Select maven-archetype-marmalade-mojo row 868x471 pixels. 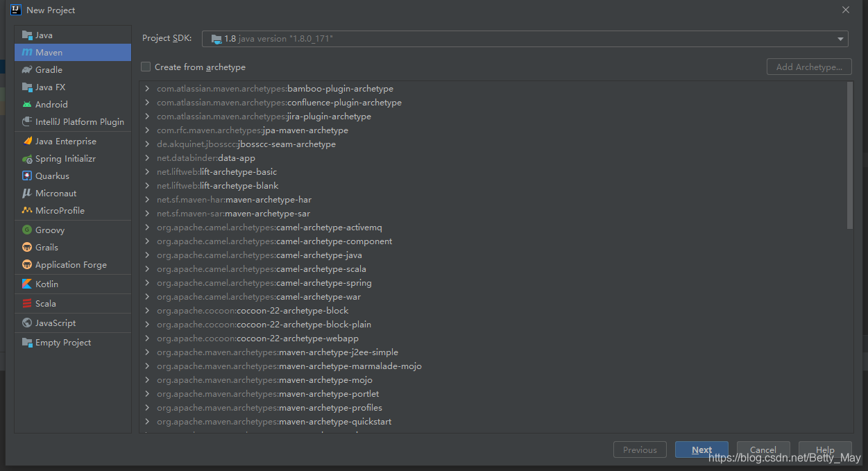(x=493, y=366)
